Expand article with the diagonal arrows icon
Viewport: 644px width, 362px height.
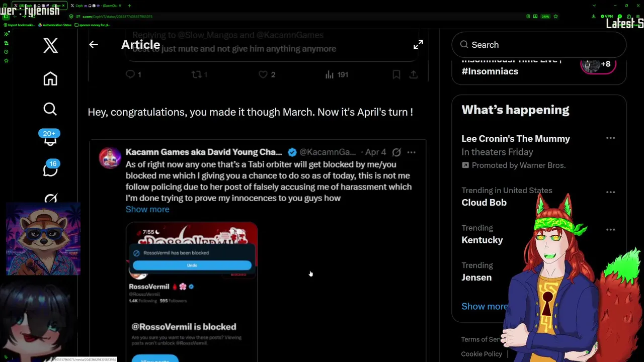pyautogui.click(x=418, y=45)
